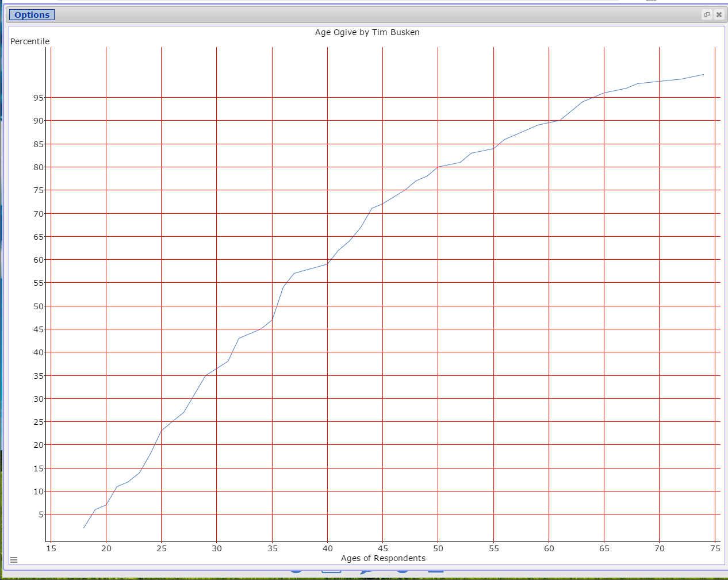Click the x-axis tick label 40
Image resolution: width=728 pixels, height=580 pixels.
pos(327,548)
